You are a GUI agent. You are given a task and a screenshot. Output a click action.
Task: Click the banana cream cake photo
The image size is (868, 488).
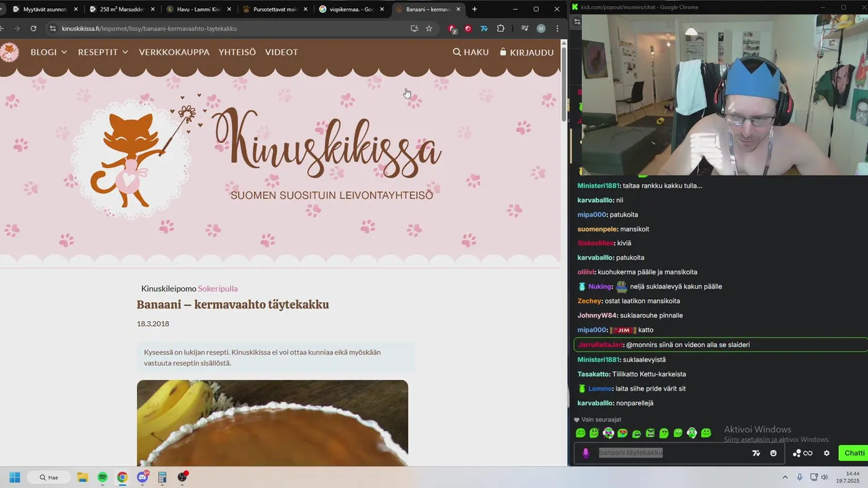click(x=273, y=423)
